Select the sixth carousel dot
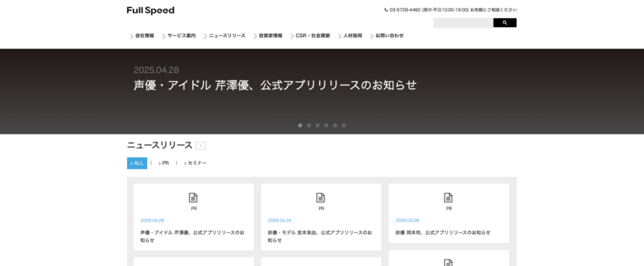Screen dimensions: 644x266 [344, 126]
